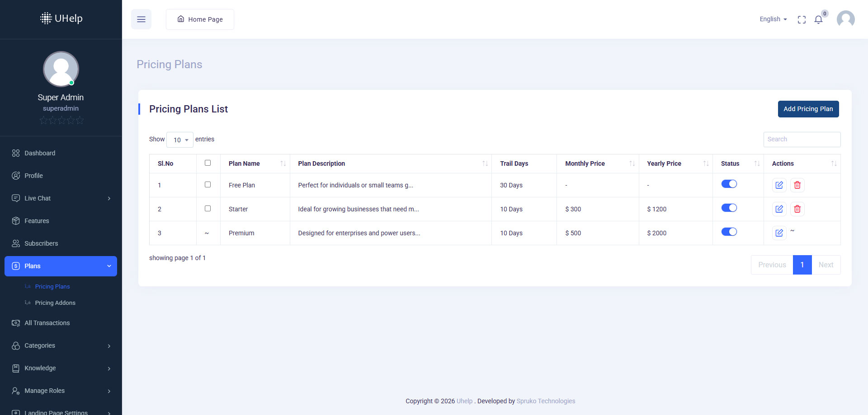Open the notifications bell icon
This screenshot has height=415, width=868.
[x=818, y=19]
